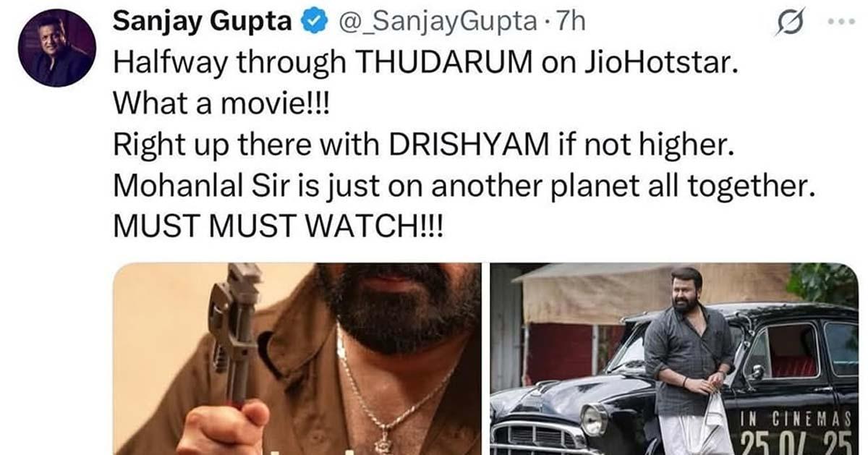Open the three-dot more options menu

[x=840, y=22]
